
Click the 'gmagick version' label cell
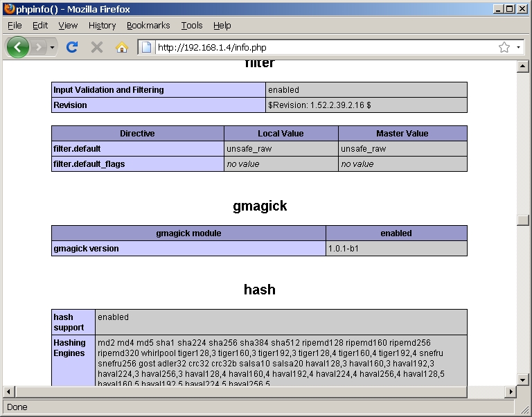click(x=188, y=249)
